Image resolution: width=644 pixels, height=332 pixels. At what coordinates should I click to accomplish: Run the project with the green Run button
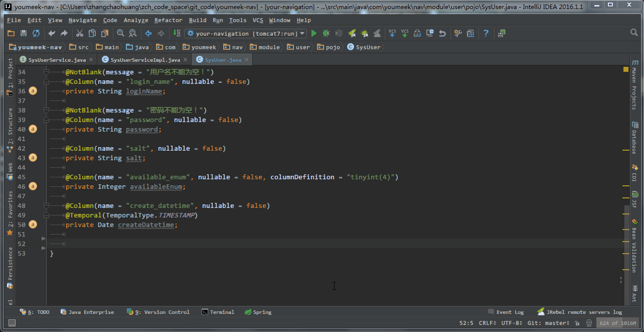click(x=314, y=34)
